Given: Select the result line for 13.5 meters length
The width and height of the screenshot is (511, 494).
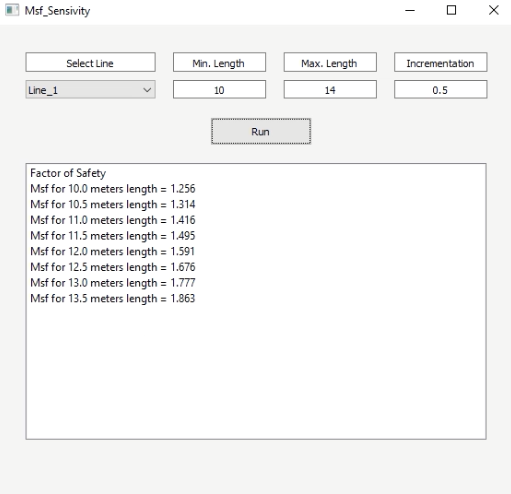Looking at the screenshot, I should (x=113, y=299).
